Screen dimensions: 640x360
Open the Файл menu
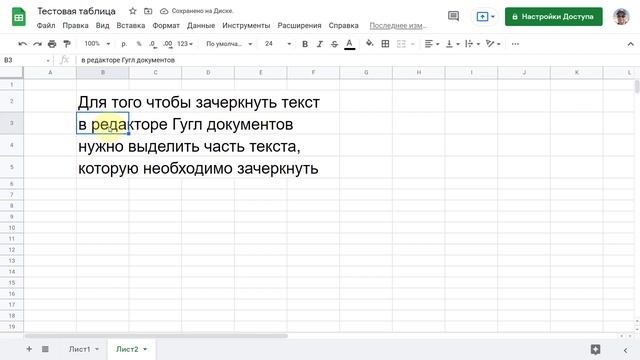[x=46, y=25]
